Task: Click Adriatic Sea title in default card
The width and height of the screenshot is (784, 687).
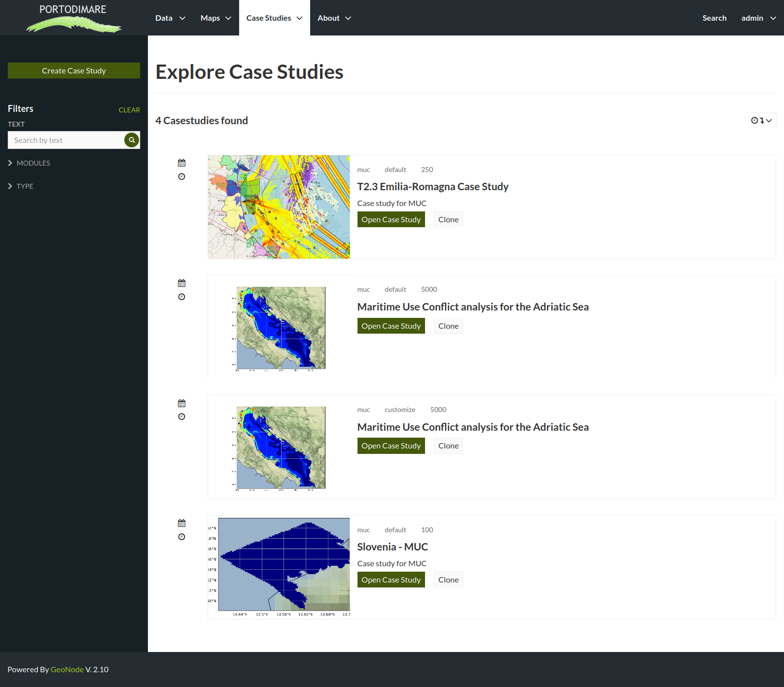Action: tap(473, 307)
